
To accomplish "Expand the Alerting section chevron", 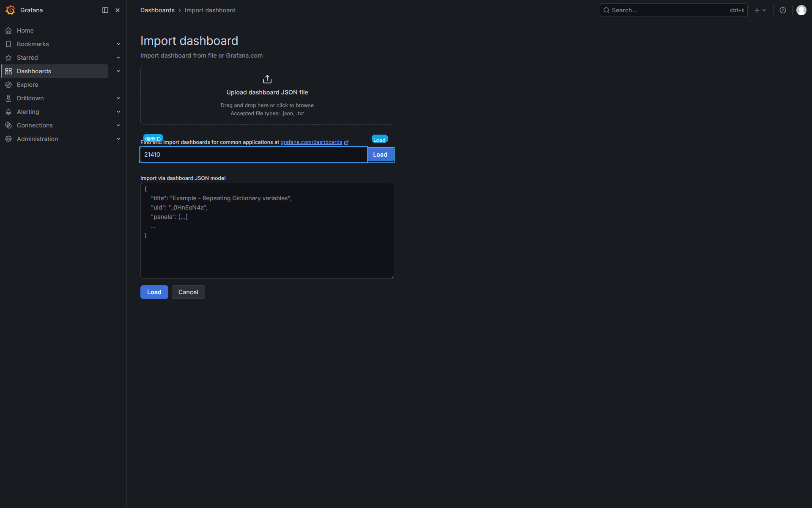I will coord(118,112).
